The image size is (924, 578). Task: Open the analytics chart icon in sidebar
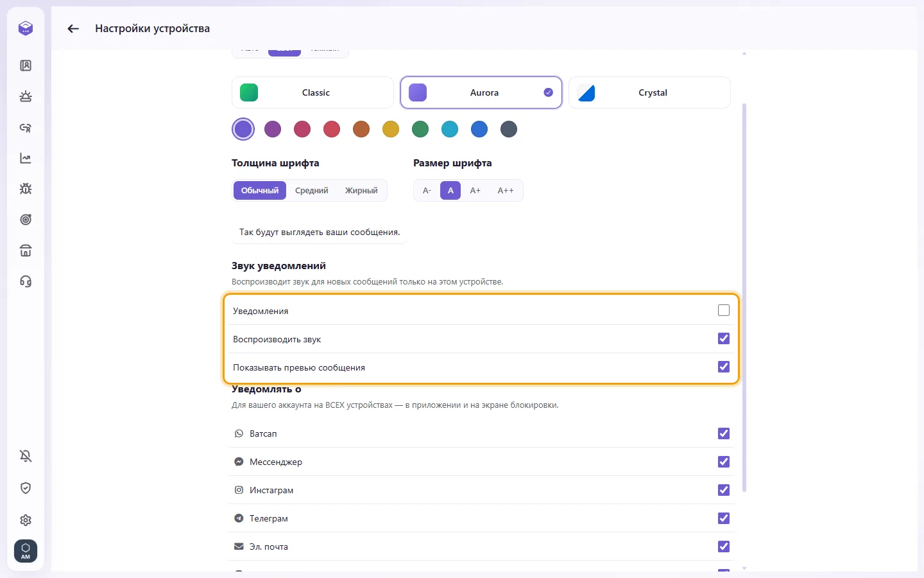click(x=26, y=158)
